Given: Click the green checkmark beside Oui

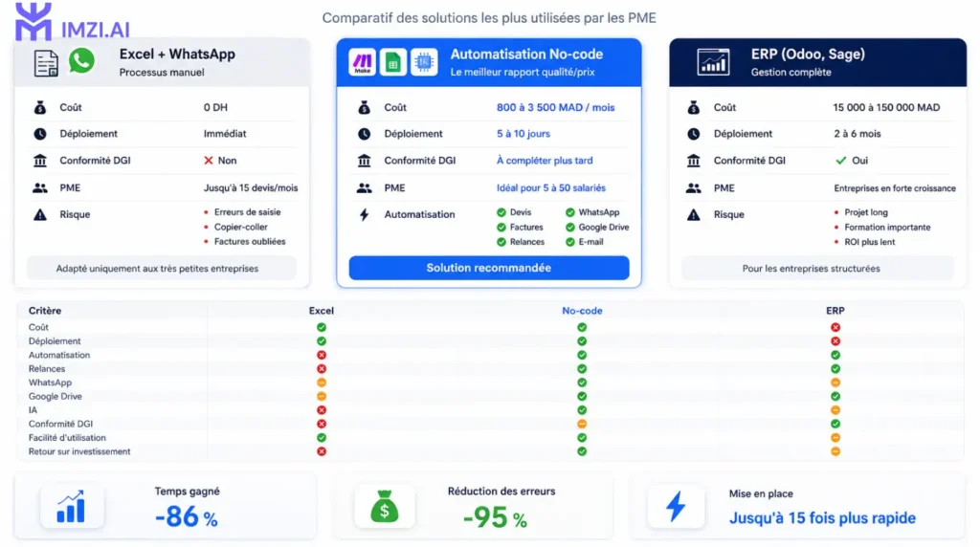Looking at the screenshot, I should click(x=841, y=161).
